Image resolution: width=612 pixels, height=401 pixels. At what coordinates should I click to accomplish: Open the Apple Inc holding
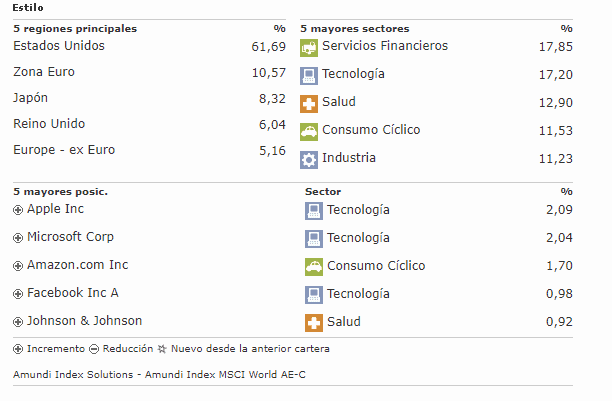pos(55,209)
